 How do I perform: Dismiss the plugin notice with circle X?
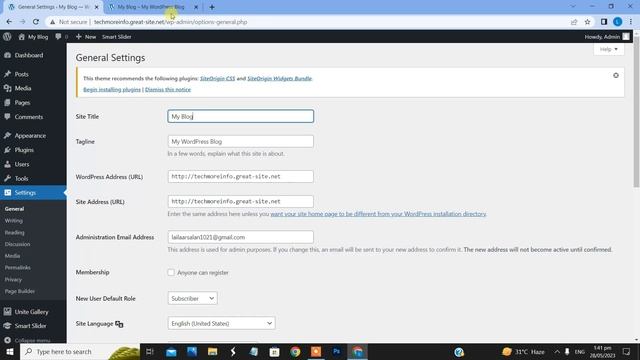[616, 76]
